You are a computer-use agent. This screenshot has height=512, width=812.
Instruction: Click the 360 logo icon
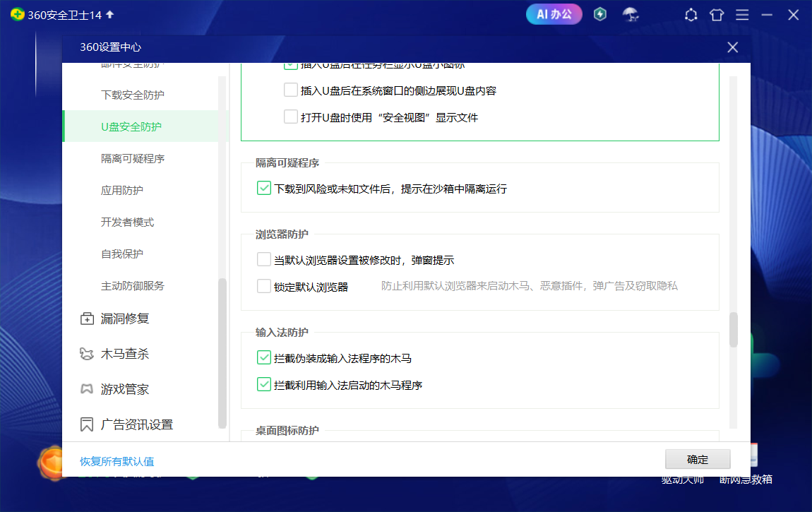(x=17, y=15)
